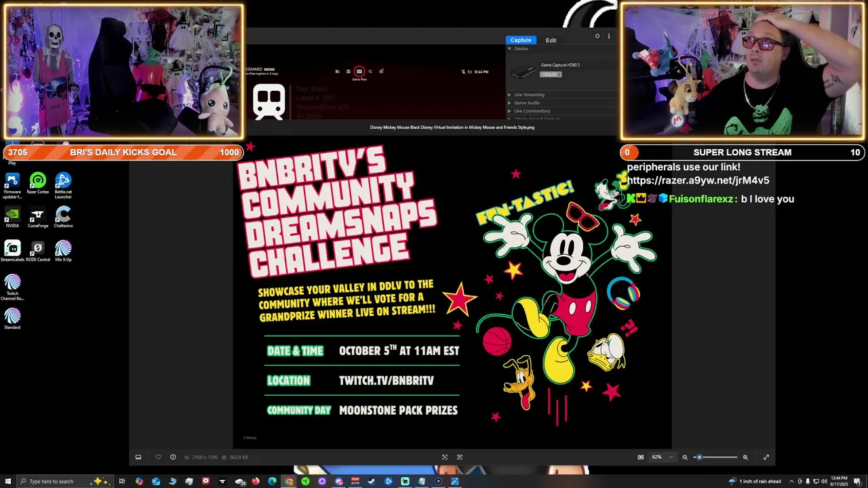The height and width of the screenshot is (488, 868).
Task: Click the search magnifier icon in game preview
Action: pos(370,71)
